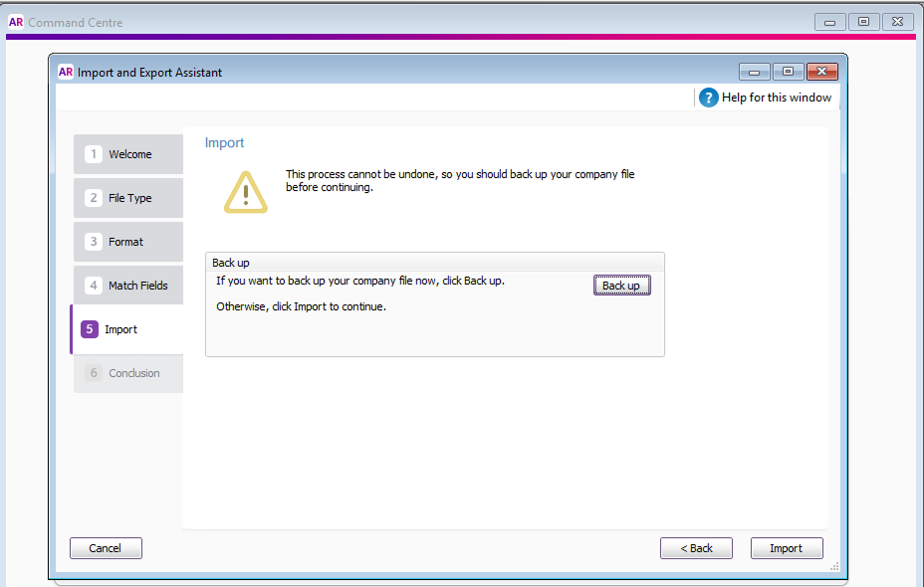Close the Import and Export Assistant window

point(821,72)
